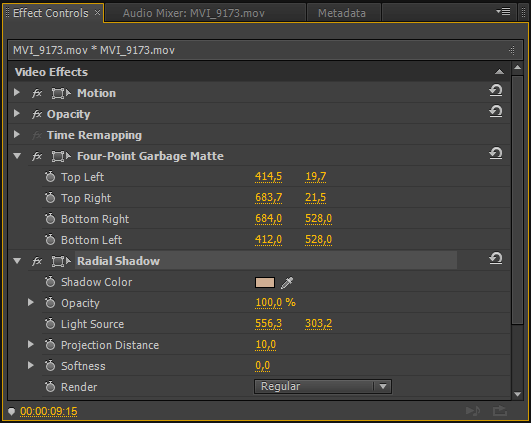Click the playhead marker beside the timecode
The image size is (531, 423).
(x=12, y=411)
